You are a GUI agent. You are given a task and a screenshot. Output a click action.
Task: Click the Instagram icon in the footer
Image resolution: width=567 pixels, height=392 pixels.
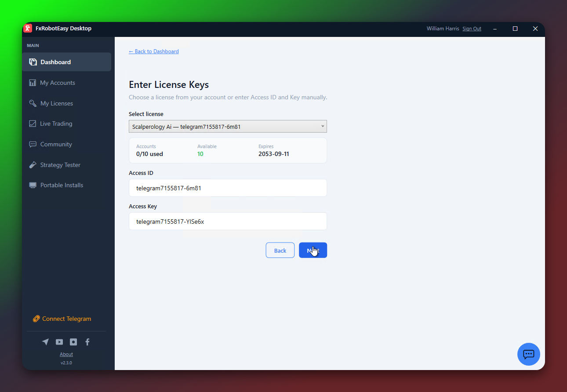tap(73, 341)
